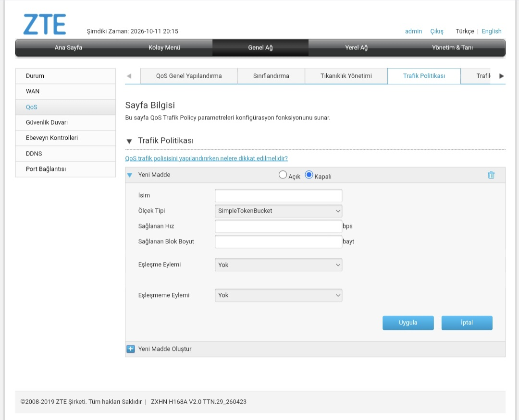This screenshot has height=420, width=519.
Task: Click Yeni Madde Oluştur to add entry
Action: coord(165,349)
